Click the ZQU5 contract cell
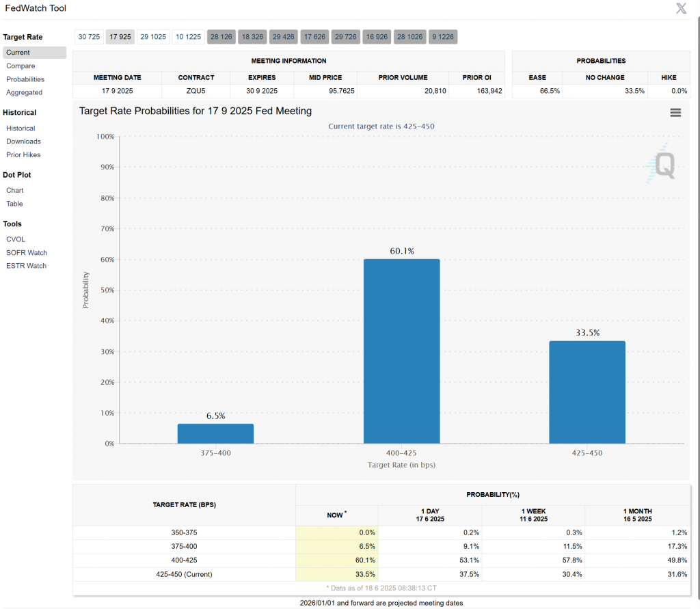 196,91
